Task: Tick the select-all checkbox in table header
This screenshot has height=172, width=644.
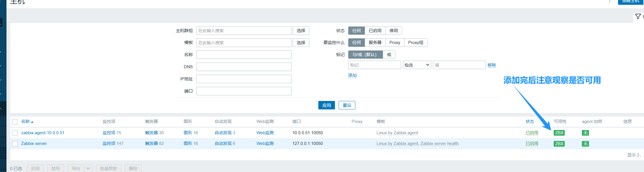Action: tap(15, 122)
